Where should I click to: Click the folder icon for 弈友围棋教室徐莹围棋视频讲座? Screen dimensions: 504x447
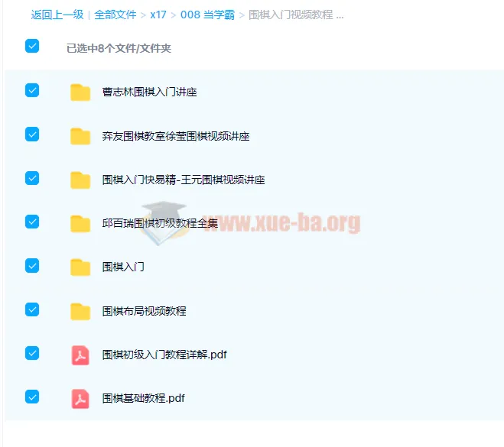tap(80, 136)
